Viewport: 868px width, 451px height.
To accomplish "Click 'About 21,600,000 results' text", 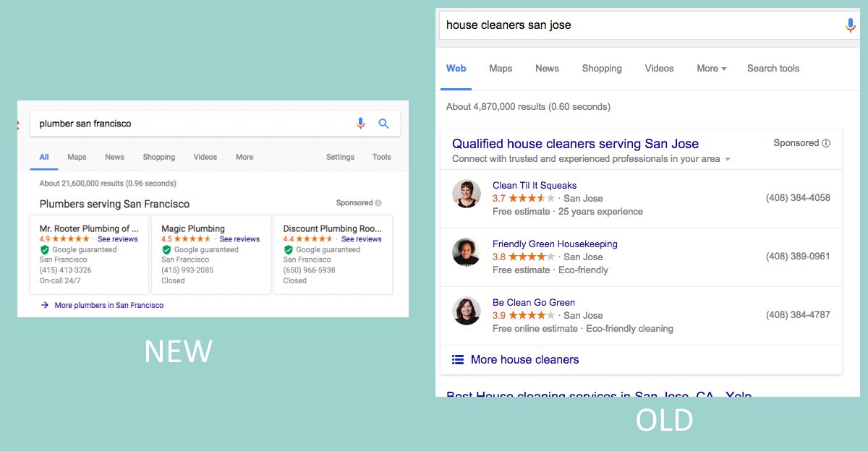I will [x=108, y=184].
